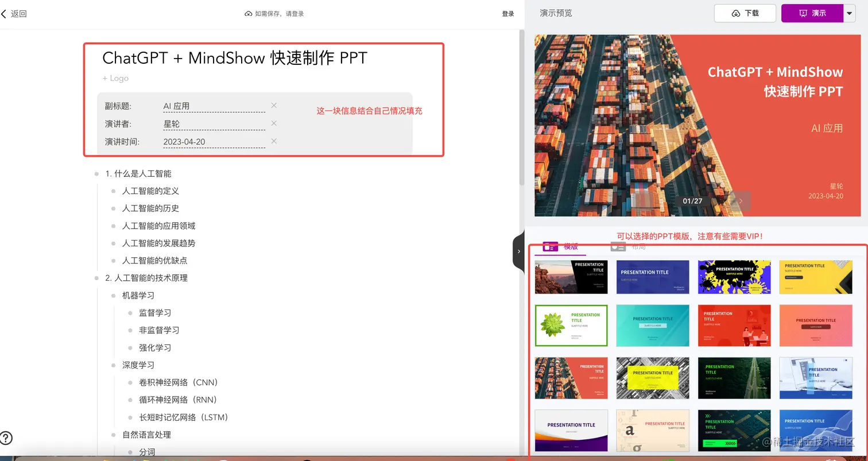
Task: Select the blue wave template bottom row
Action: pyautogui.click(x=816, y=431)
